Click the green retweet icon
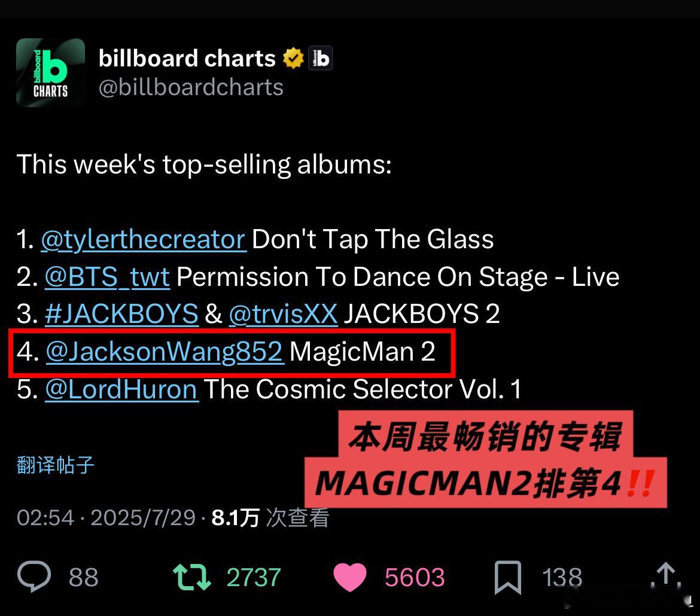Screen dimensions: 700x616 coord(192,577)
